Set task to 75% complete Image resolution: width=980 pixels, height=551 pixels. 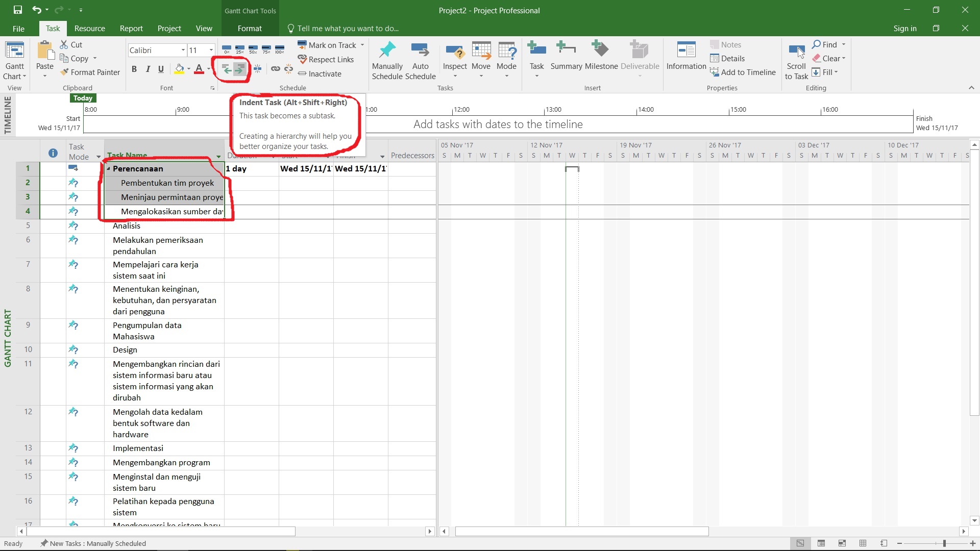point(266,49)
